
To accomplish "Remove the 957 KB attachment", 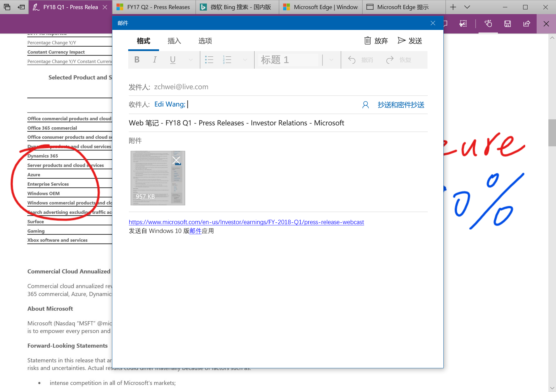I will pos(176,160).
